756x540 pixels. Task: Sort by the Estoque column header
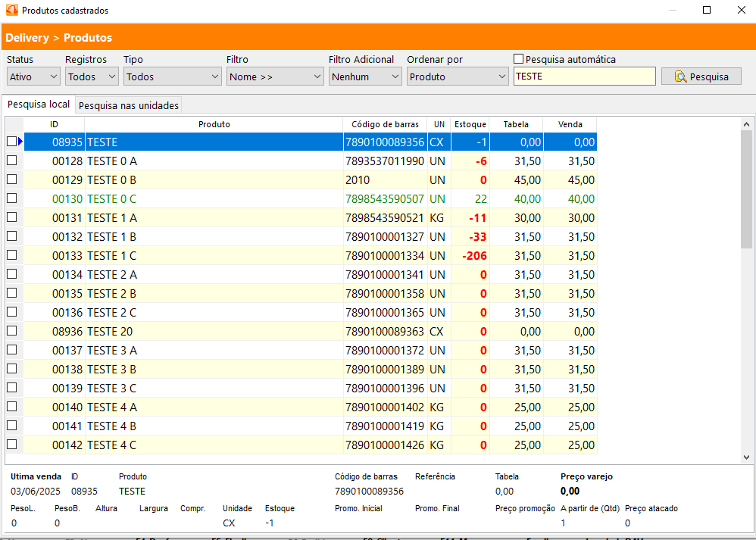click(470, 124)
